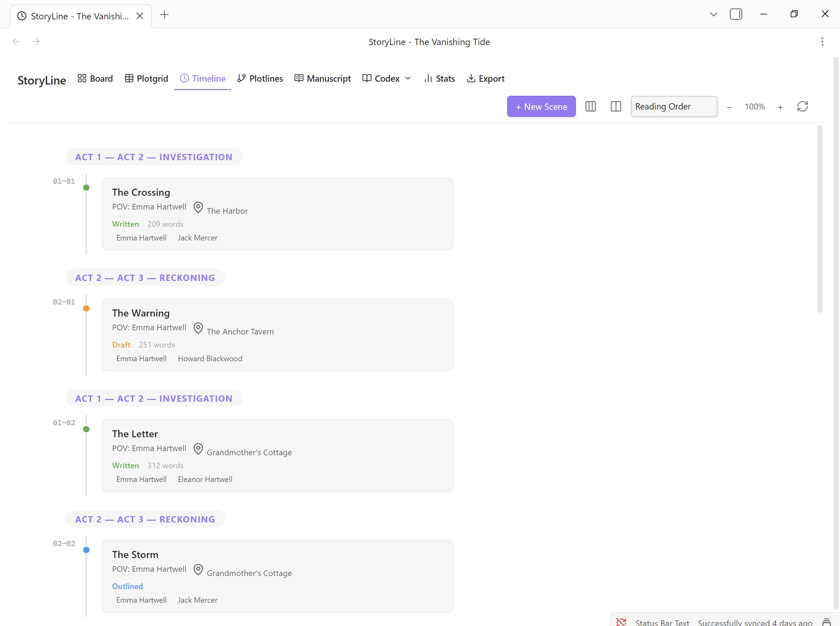Screen dimensions: 840x626
Task: Navigate forward with the right arrow
Action: pos(36,42)
